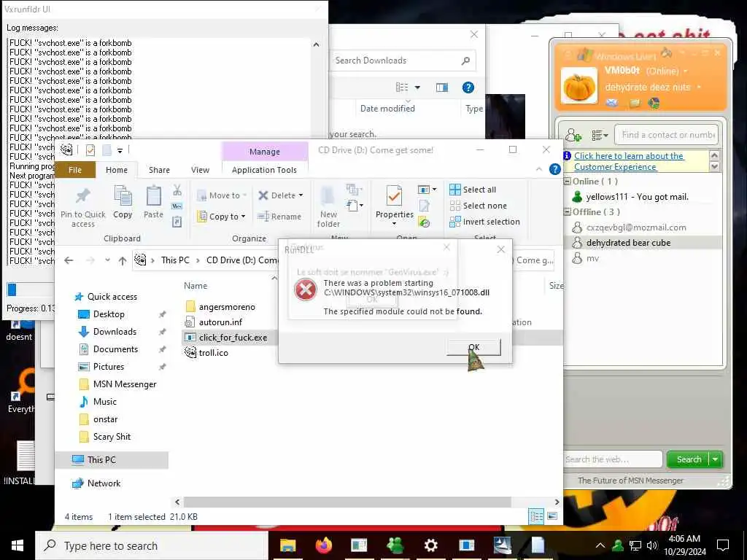Switch to the View ribbon tab
This screenshot has width=747, height=560.
click(200, 169)
